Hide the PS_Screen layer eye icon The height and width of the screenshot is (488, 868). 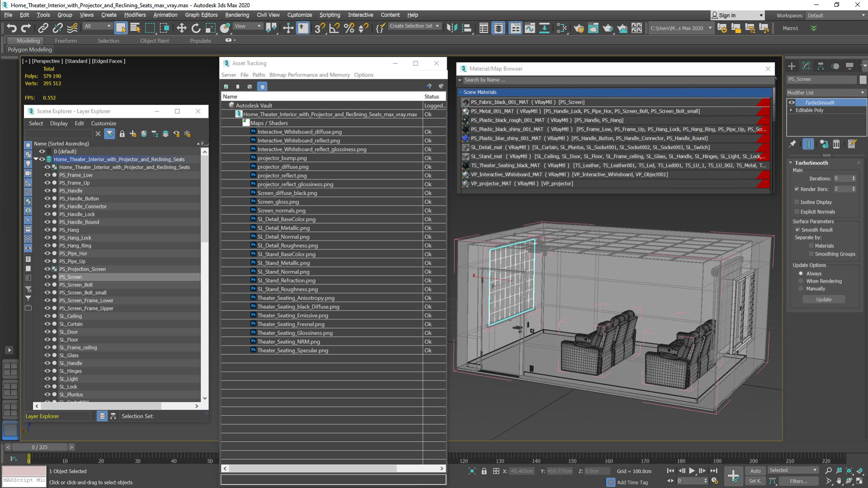[47, 277]
